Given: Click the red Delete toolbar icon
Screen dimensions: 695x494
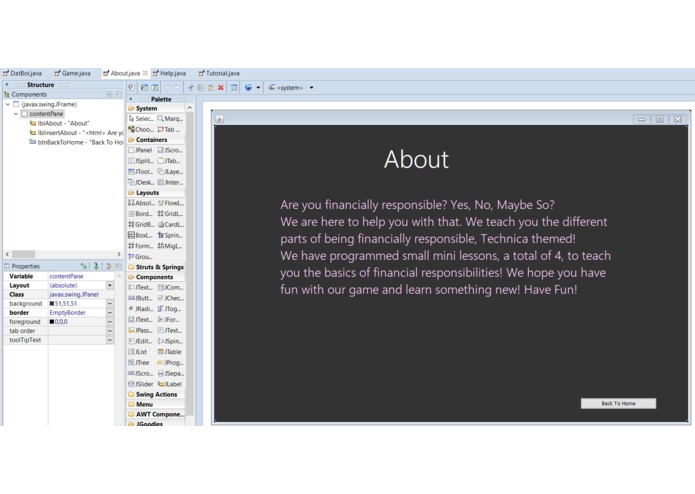Looking at the screenshot, I should click(221, 88).
